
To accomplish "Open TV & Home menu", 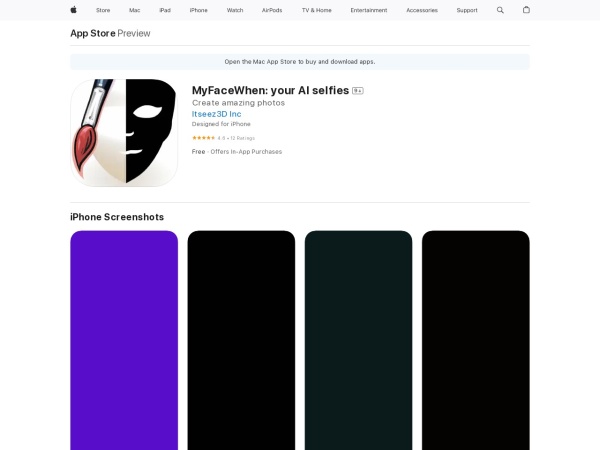I will (x=316, y=10).
